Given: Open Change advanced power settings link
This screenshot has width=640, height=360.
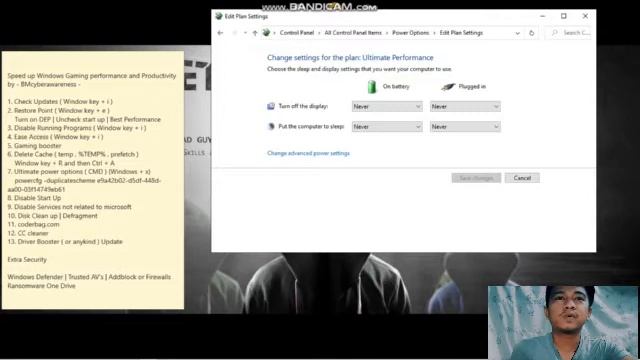Looking at the screenshot, I should (x=308, y=153).
